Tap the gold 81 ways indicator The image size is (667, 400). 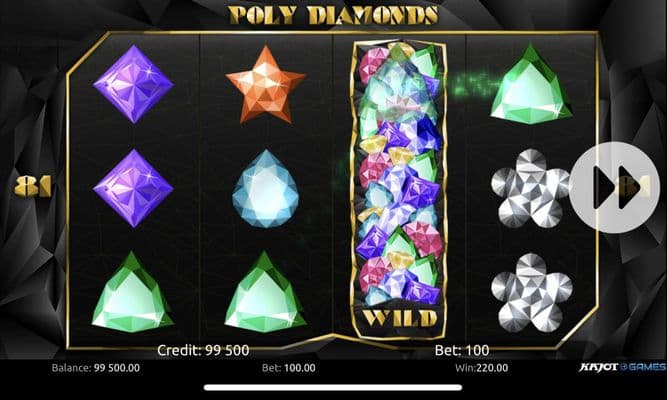click(x=33, y=186)
